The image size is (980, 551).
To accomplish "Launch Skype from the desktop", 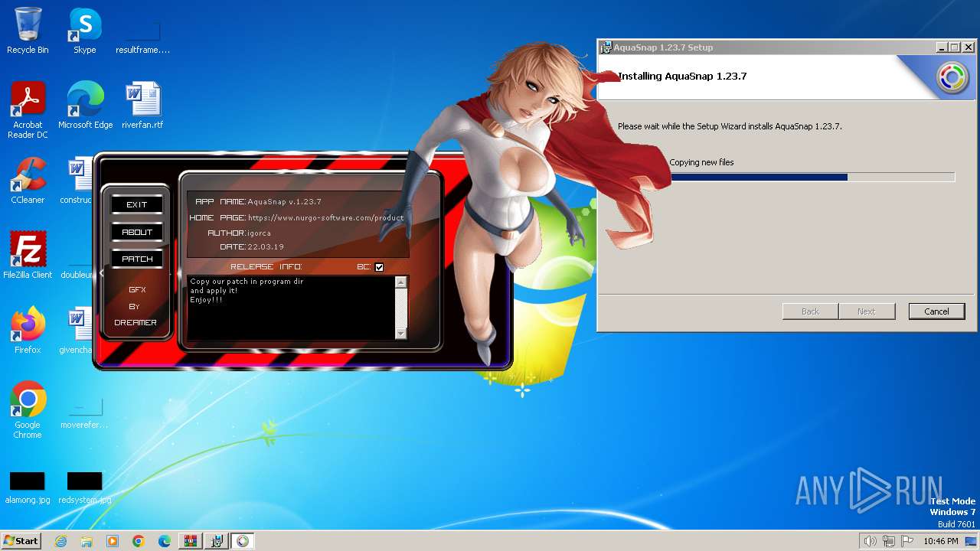I will pyautogui.click(x=84, y=31).
